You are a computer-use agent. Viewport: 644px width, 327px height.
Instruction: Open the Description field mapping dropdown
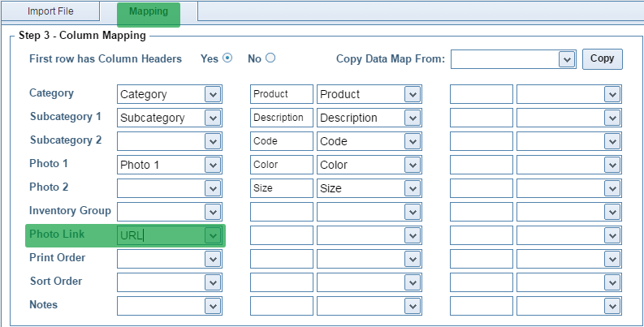[413, 118]
